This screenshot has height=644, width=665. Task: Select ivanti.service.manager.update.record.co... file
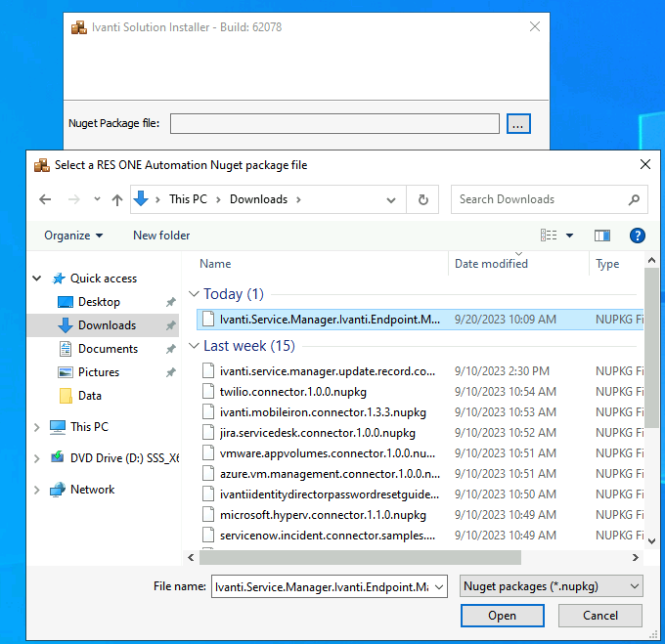tap(328, 371)
